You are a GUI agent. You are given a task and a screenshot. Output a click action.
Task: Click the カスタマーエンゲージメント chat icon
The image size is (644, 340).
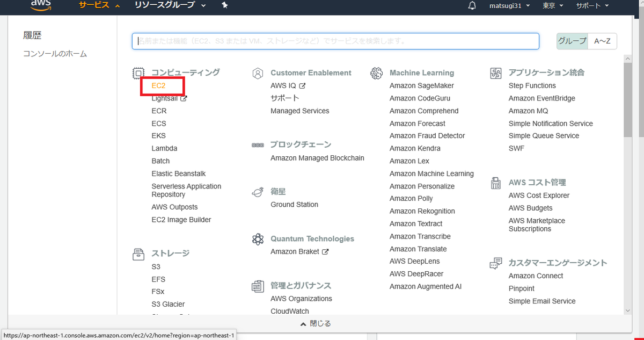click(x=495, y=263)
